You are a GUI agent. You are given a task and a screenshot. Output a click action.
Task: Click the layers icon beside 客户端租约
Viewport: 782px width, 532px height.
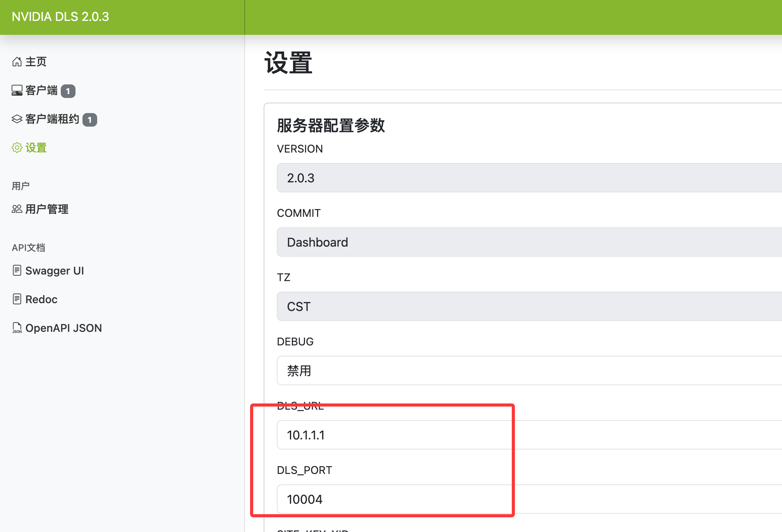[17, 119]
